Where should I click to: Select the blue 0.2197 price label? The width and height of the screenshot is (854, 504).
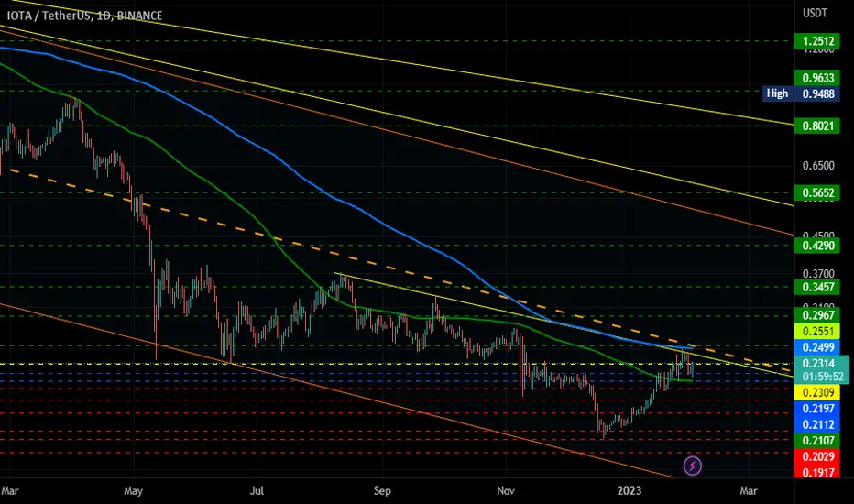(x=817, y=408)
